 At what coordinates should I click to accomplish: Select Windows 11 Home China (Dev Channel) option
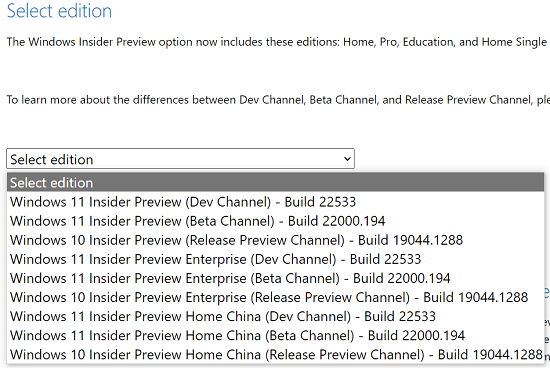275,316
